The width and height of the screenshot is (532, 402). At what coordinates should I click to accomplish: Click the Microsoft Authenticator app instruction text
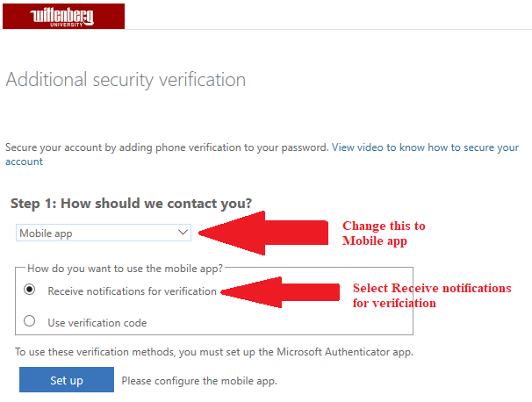214,352
